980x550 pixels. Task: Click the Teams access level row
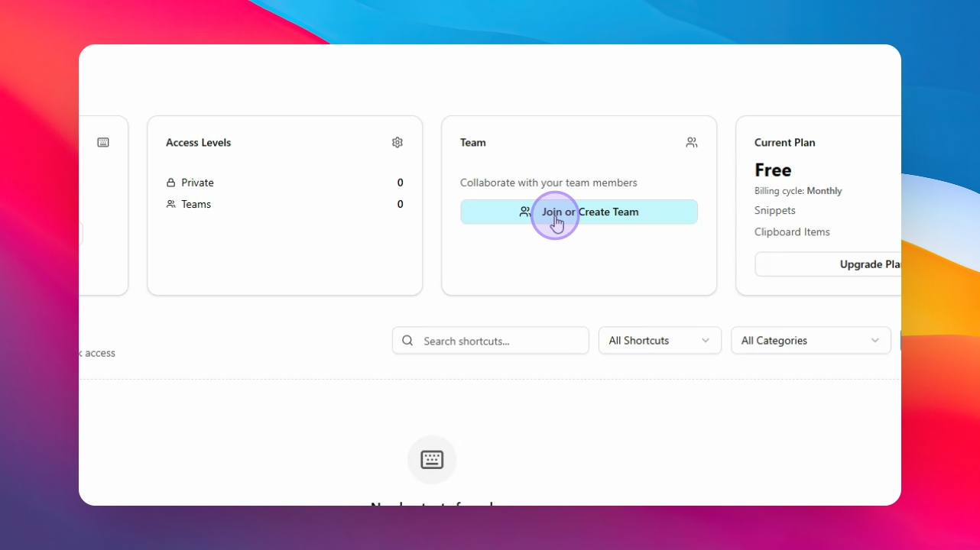(284, 204)
